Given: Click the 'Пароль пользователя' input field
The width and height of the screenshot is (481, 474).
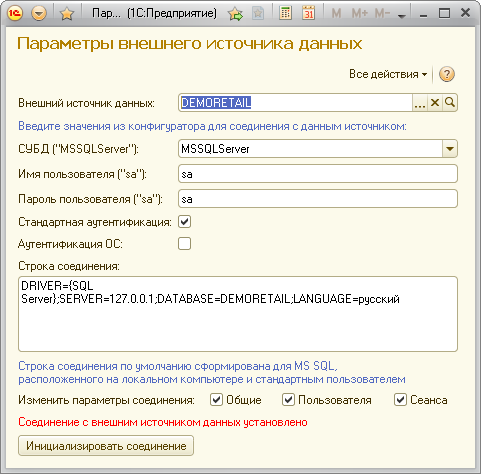Looking at the screenshot, I should [318, 199].
